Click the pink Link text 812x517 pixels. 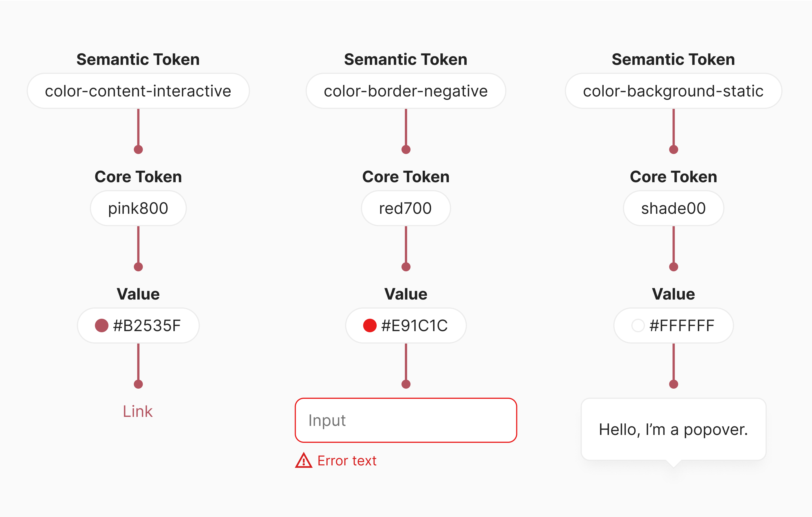tap(138, 411)
